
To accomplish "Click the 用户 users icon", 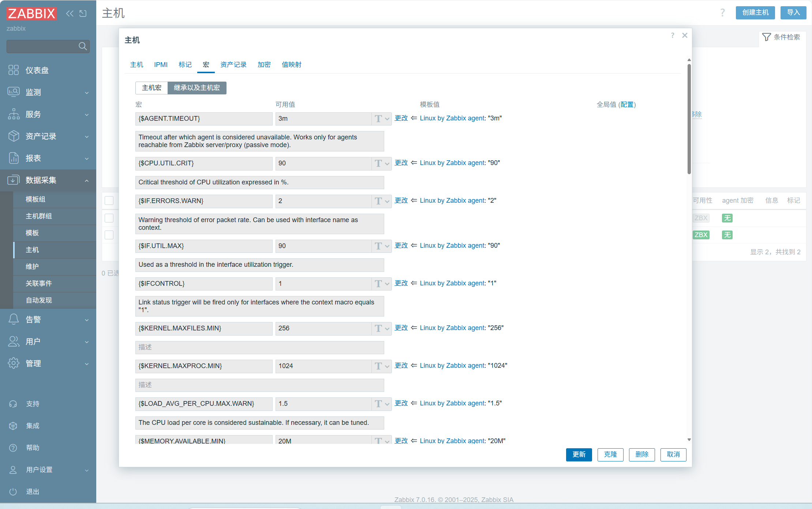I will [x=14, y=341].
